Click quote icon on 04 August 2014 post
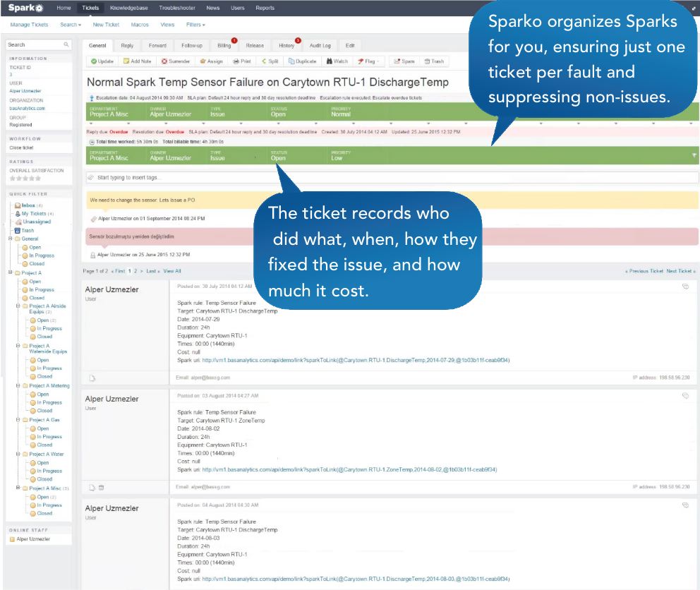Image resolution: width=700 pixels, height=590 pixels. pos(685,505)
